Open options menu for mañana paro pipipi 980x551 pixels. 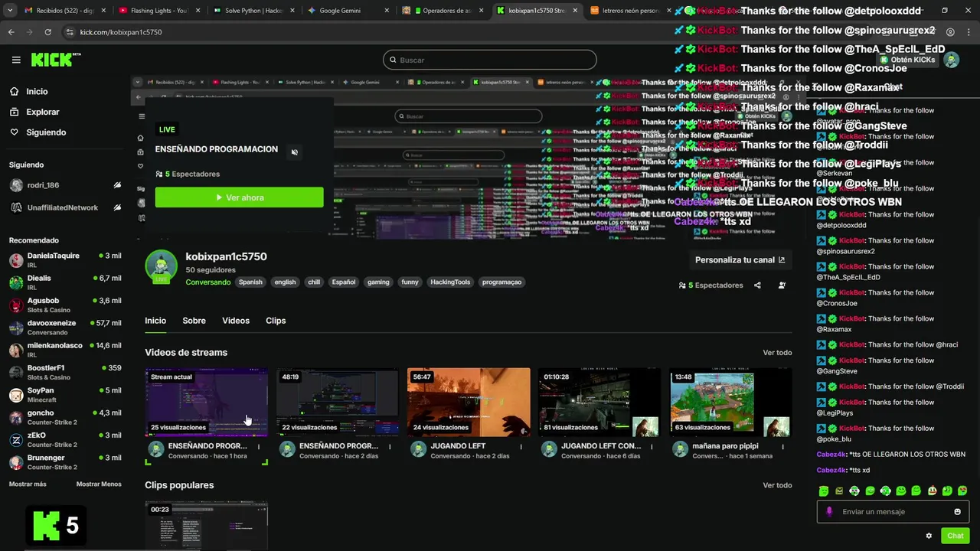coord(783,446)
